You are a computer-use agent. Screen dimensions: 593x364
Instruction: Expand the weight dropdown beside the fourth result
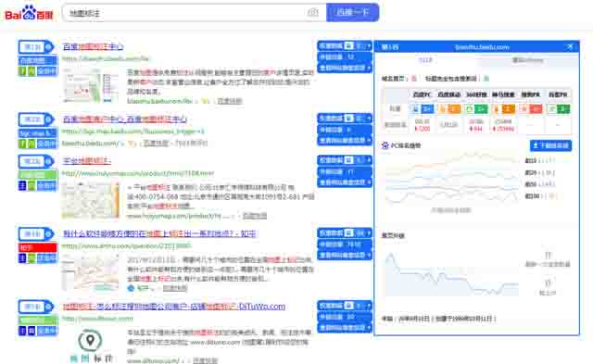tap(345, 232)
